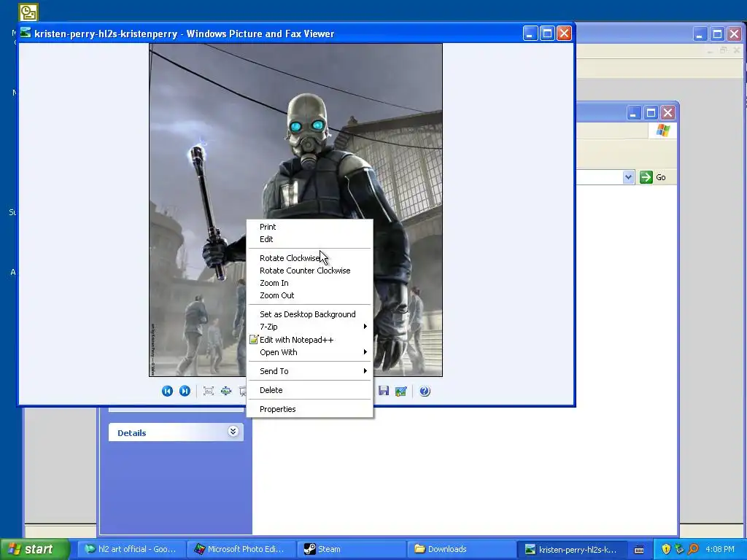This screenshot has width=747, height=560.
Task: Expand the Send To submenu
Action: (x=309, y=371)
